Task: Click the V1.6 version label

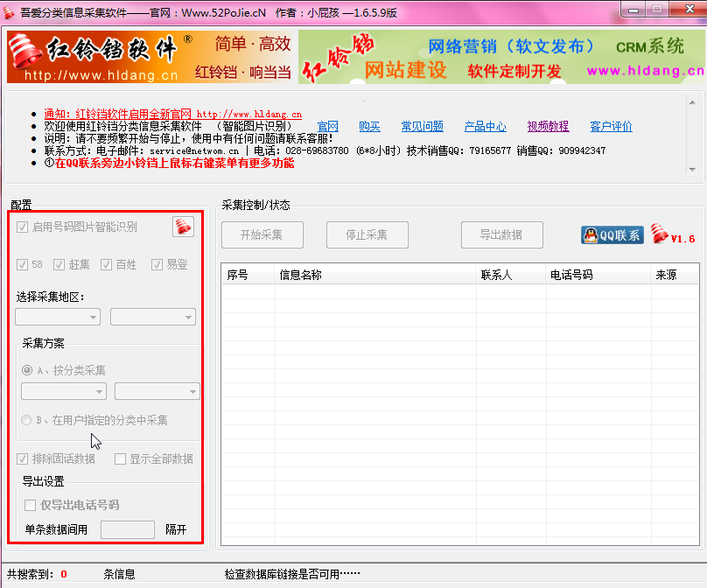Action: point(682,239)
